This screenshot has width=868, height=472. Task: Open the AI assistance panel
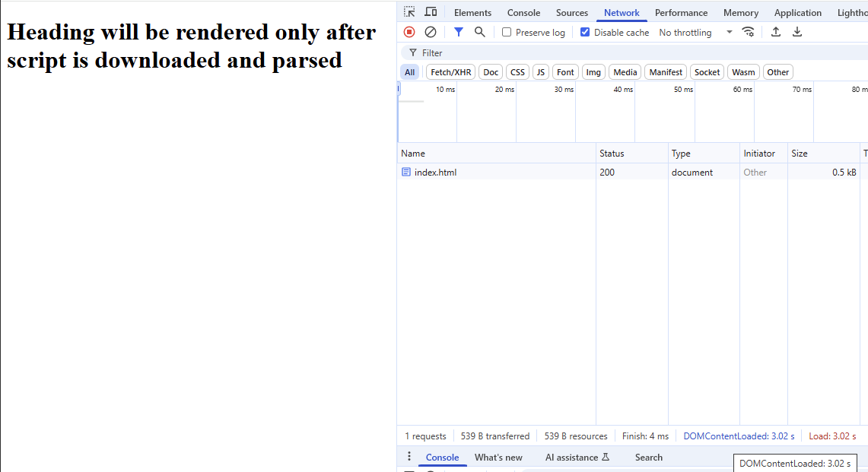point(571,457)
